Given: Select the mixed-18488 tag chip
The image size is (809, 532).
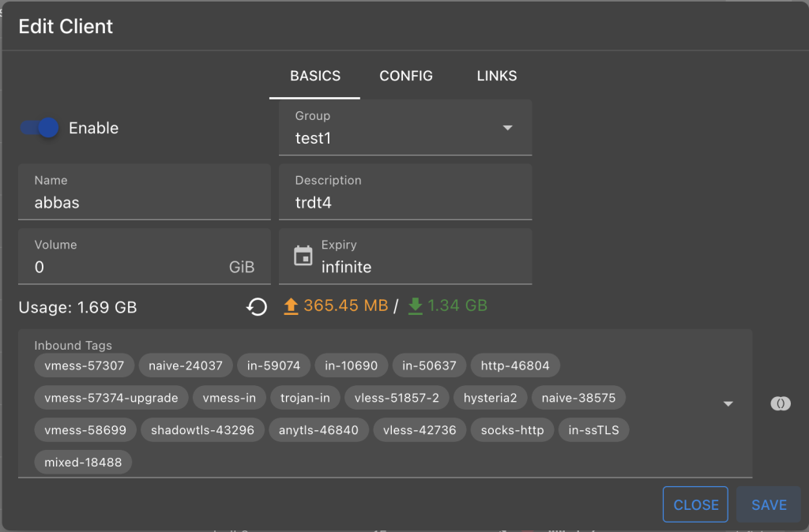Looking at the screenshot, I should (83, 463).
